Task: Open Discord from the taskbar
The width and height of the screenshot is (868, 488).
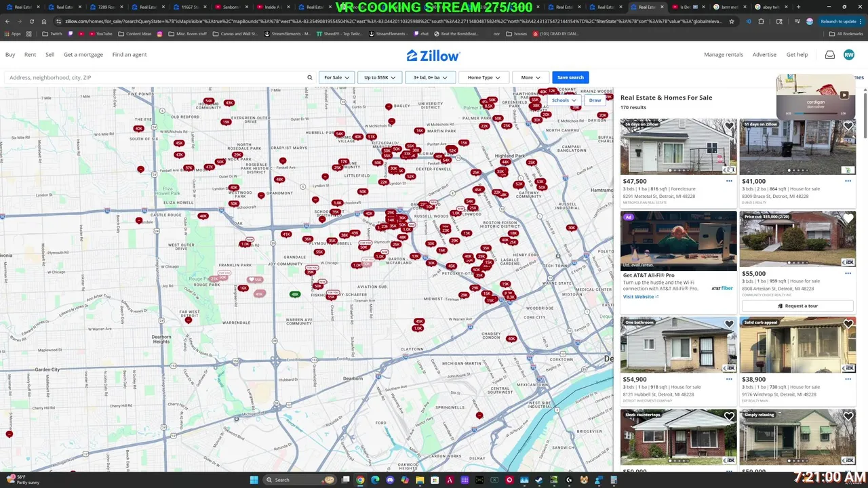Action: tap(390, 480)
